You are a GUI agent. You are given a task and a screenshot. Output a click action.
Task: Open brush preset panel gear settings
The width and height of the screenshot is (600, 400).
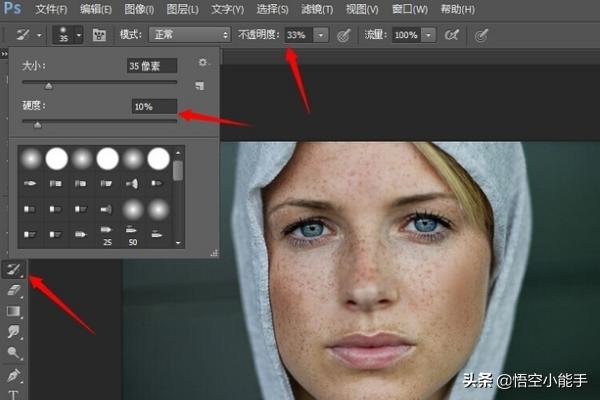[203, 63]
